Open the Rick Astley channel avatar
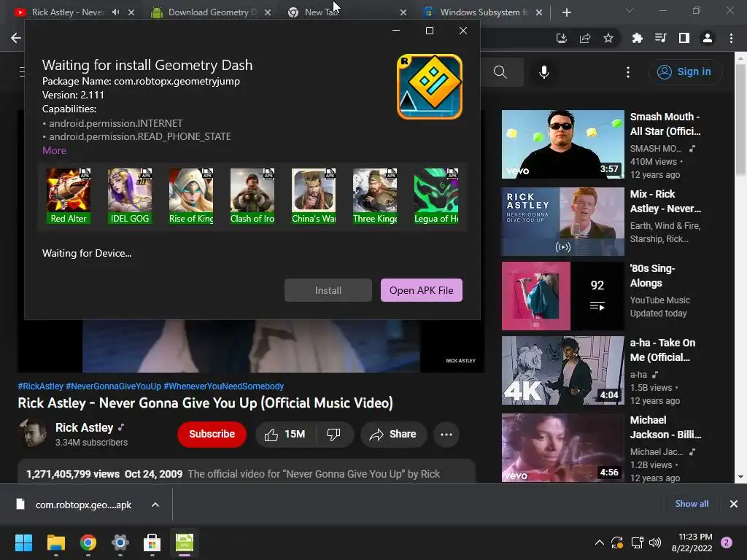Image resolution: width=747 pixels, height=560 pixels. coord(32,433)
